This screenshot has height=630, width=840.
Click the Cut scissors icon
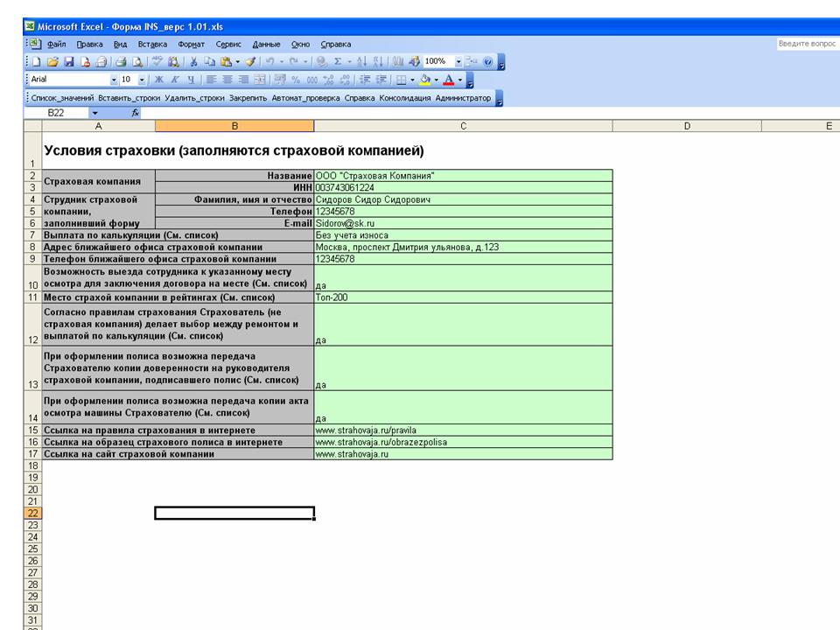pyautogui.click(x=193, y=61)
